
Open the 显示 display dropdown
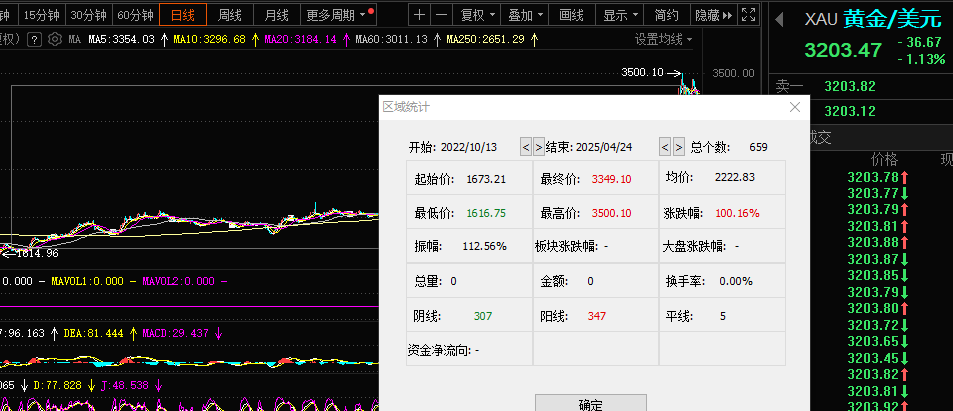point(620,15)
